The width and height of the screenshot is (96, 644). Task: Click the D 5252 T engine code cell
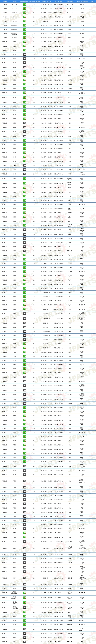(x=82, y=529)
